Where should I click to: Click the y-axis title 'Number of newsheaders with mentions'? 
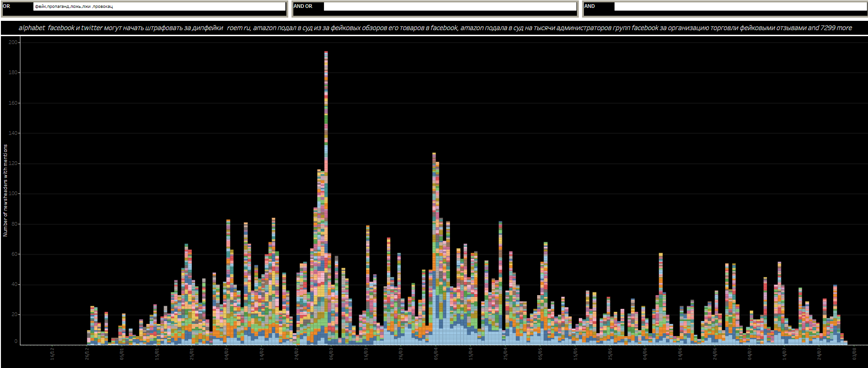pyautogui.click(x=6, y=190)
